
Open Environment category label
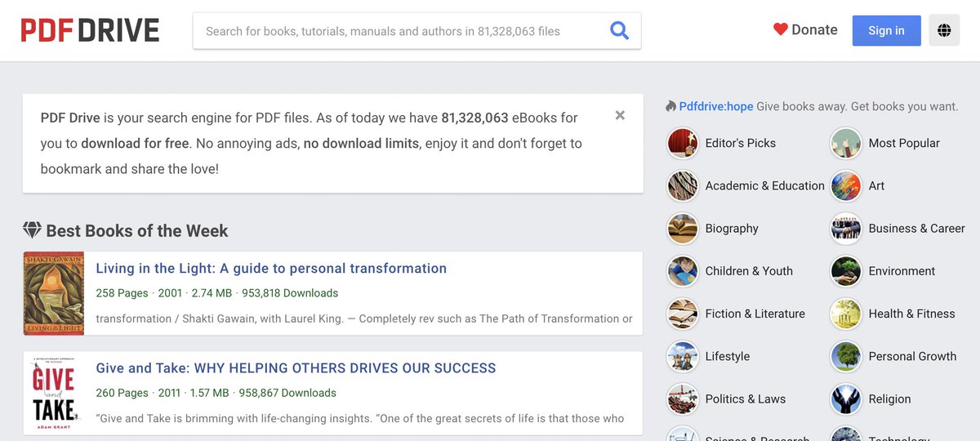tap(902, 271)
